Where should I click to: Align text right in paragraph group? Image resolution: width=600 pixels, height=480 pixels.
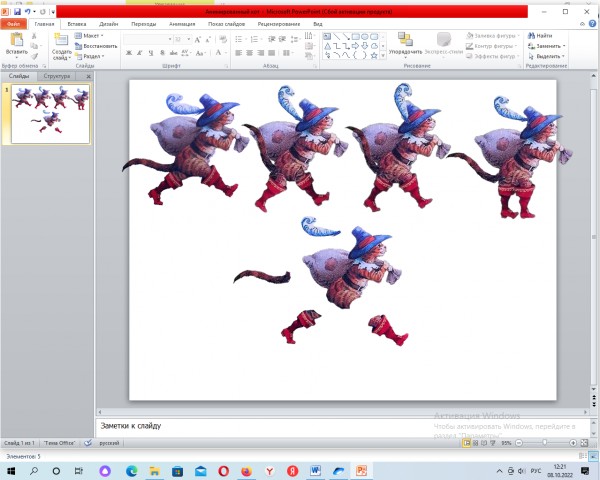(x=261, y=53)
